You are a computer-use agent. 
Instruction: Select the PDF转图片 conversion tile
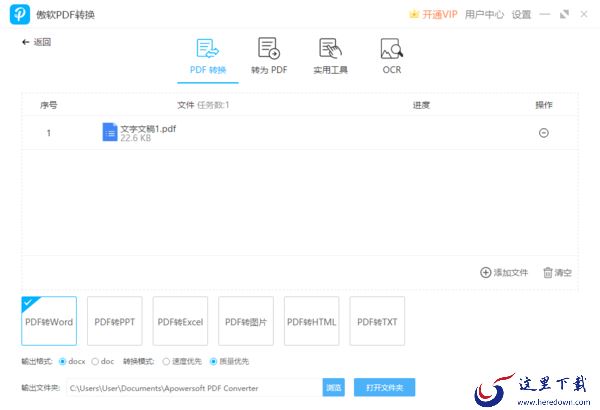246,321
